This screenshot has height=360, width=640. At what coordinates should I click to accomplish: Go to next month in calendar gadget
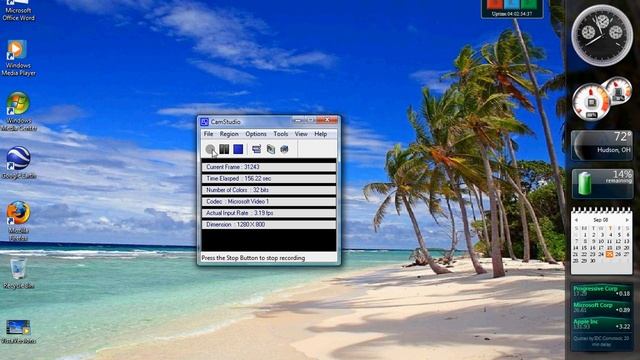pos(627,220)
